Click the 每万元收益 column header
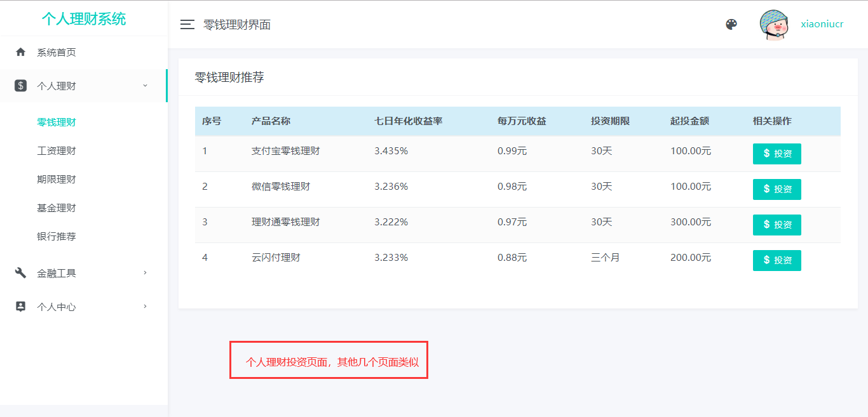Screen dimensions: 868x417 522,121
